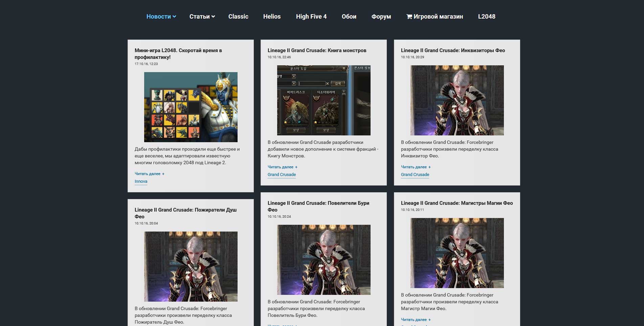Click the summary mentioning 'Инквизитор Фео'
Screen dimensions: 644x326
(449, 149)
